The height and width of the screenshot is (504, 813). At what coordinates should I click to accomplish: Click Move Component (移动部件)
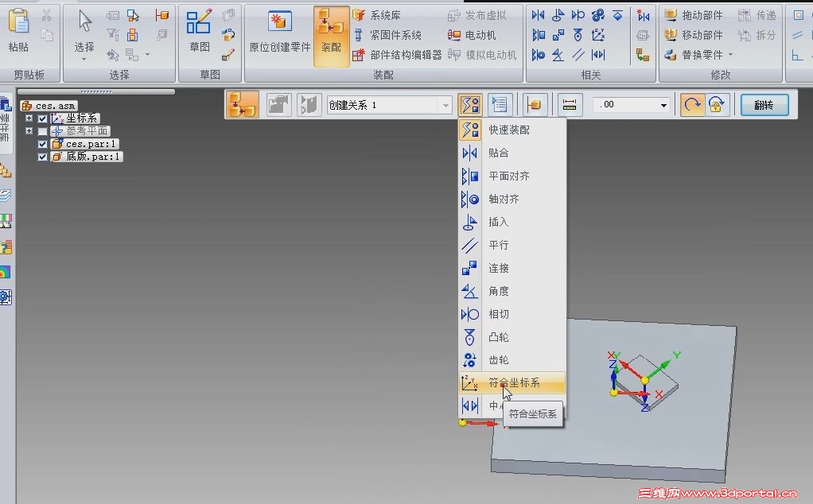click(694, 35)
